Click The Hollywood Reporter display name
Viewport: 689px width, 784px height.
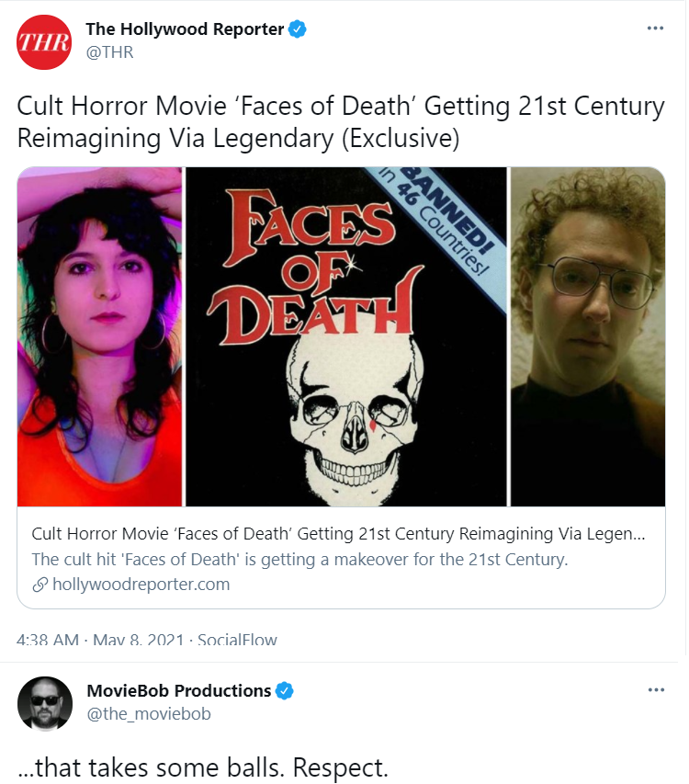pos(185,29)
